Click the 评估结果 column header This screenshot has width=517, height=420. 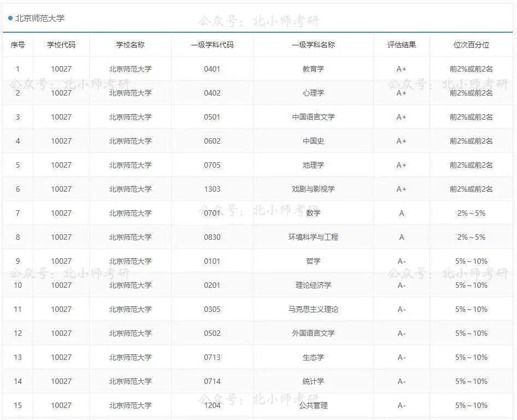pos(401,45)
